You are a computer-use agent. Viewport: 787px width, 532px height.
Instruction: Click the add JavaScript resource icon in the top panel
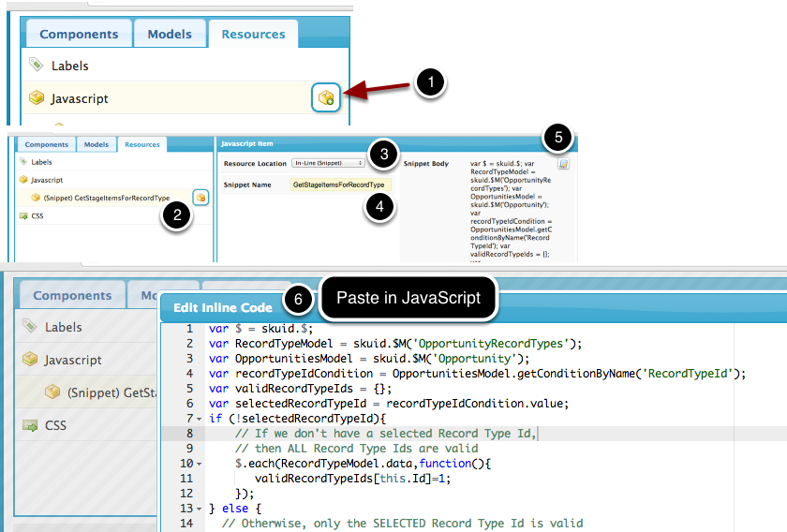tap(326, 97)
